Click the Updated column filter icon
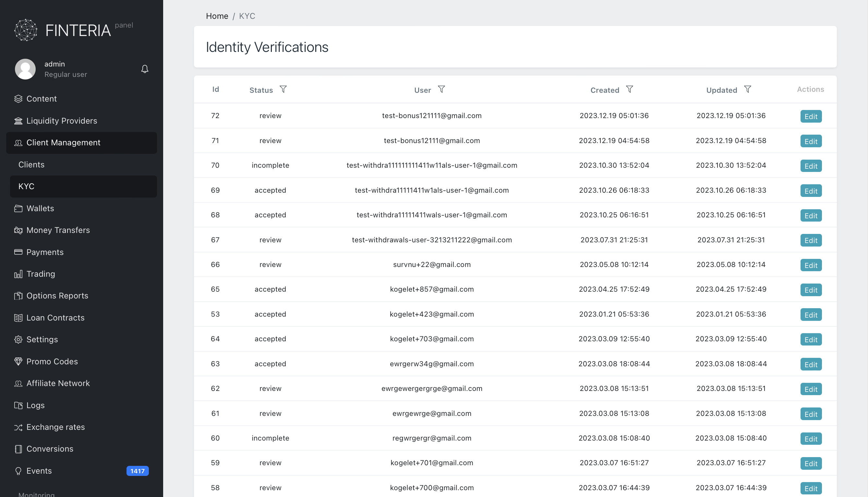Image resolution: width=868 pixels, height=497 pixels. coord(747,90)
